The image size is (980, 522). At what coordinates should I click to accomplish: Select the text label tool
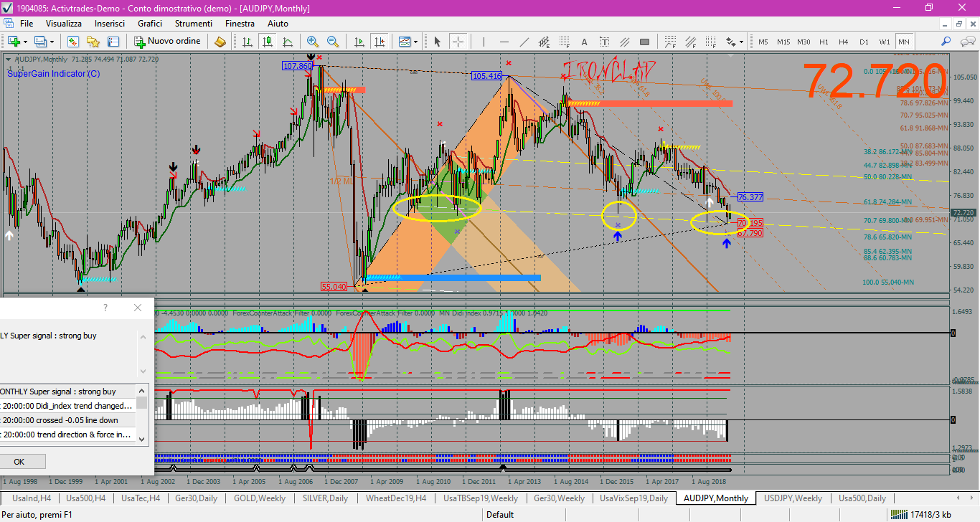604,42
